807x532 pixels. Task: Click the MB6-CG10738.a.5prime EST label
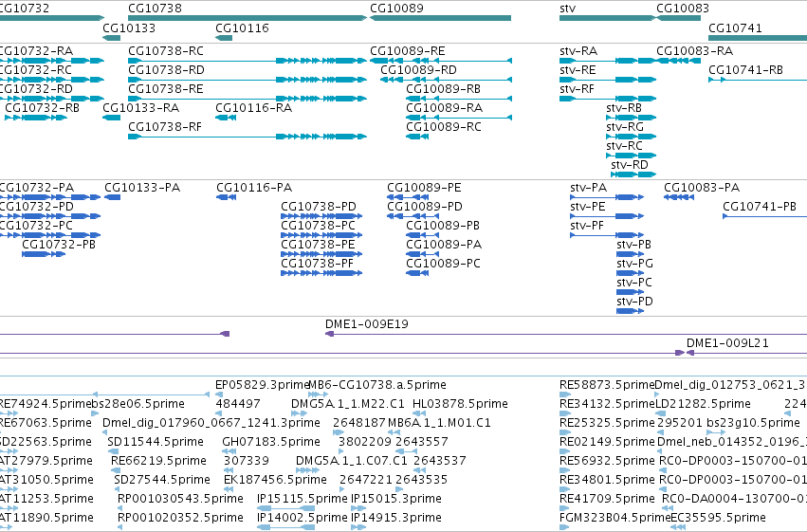pyautogui.click(x=377, y=385)
